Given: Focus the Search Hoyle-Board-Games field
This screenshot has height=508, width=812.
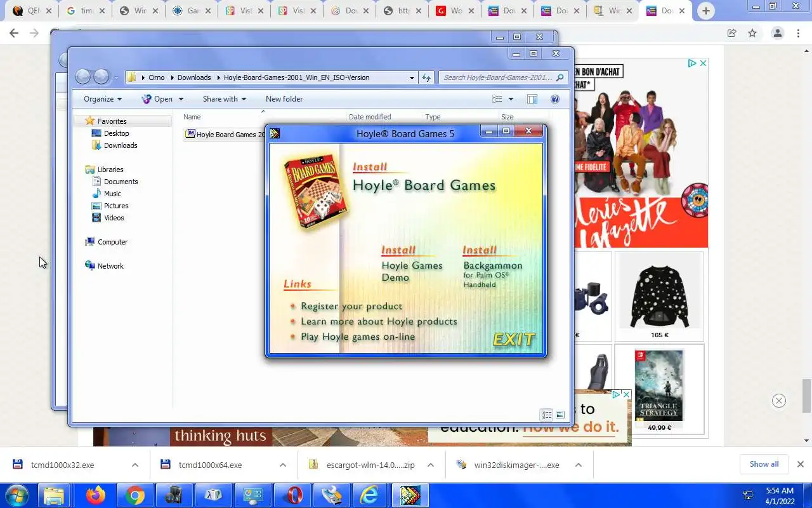Looking at the screenshot, I should click(x=502, y=77).
